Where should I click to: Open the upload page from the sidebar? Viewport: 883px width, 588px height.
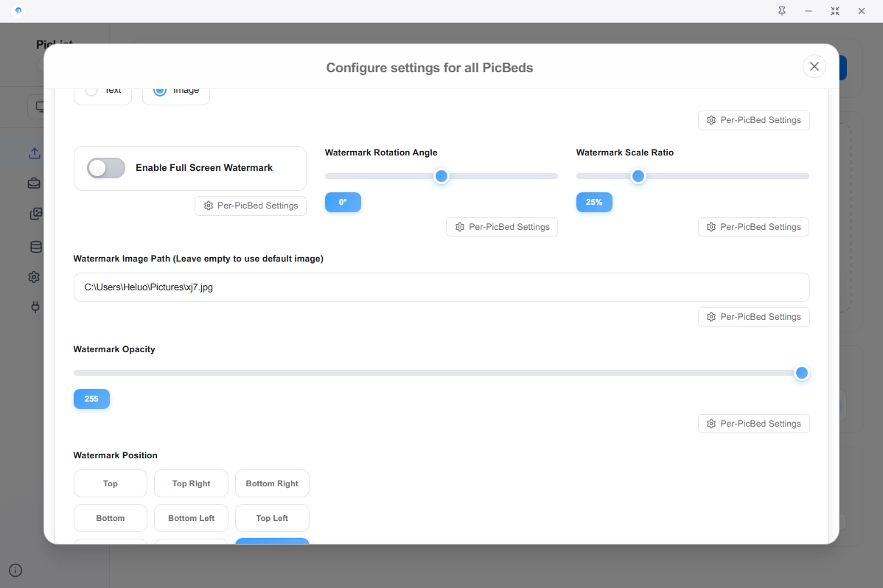(x=35, y=153)
